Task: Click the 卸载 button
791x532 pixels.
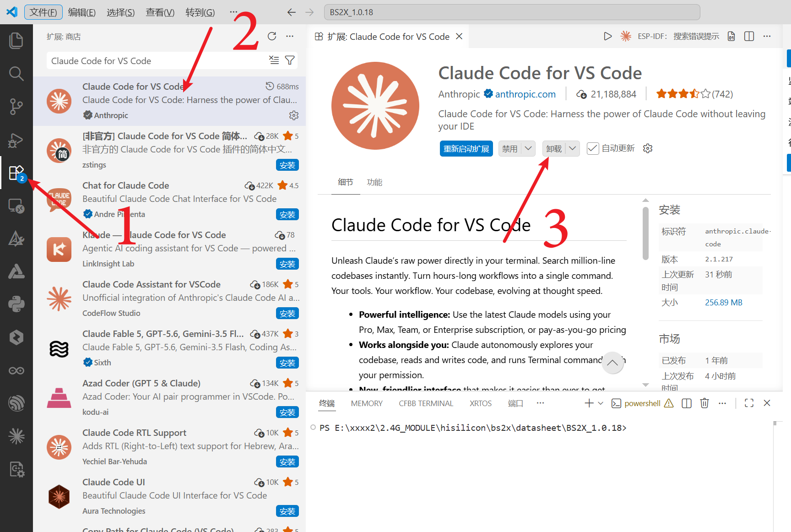Action: click(554, 148)
